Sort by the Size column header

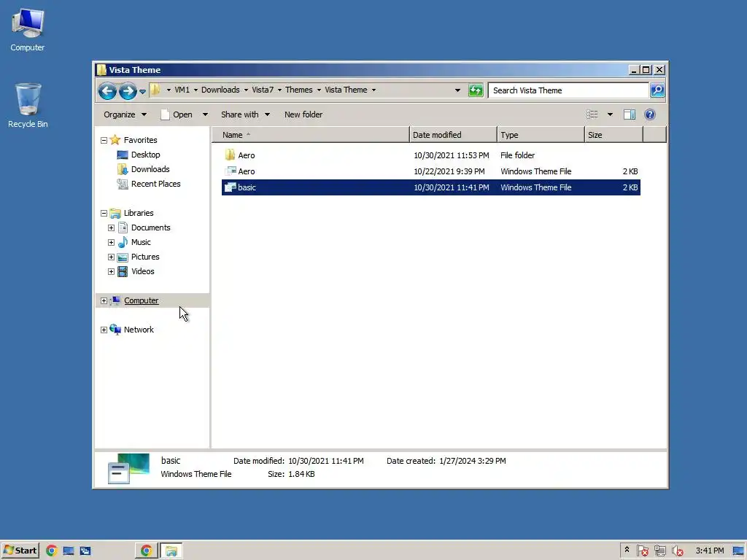tap(614, 135)
